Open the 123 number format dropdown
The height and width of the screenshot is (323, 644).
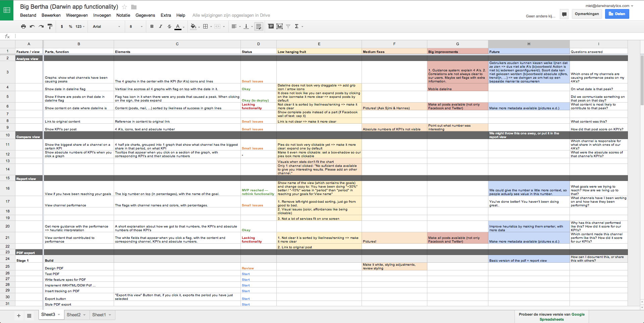[80, 26]
